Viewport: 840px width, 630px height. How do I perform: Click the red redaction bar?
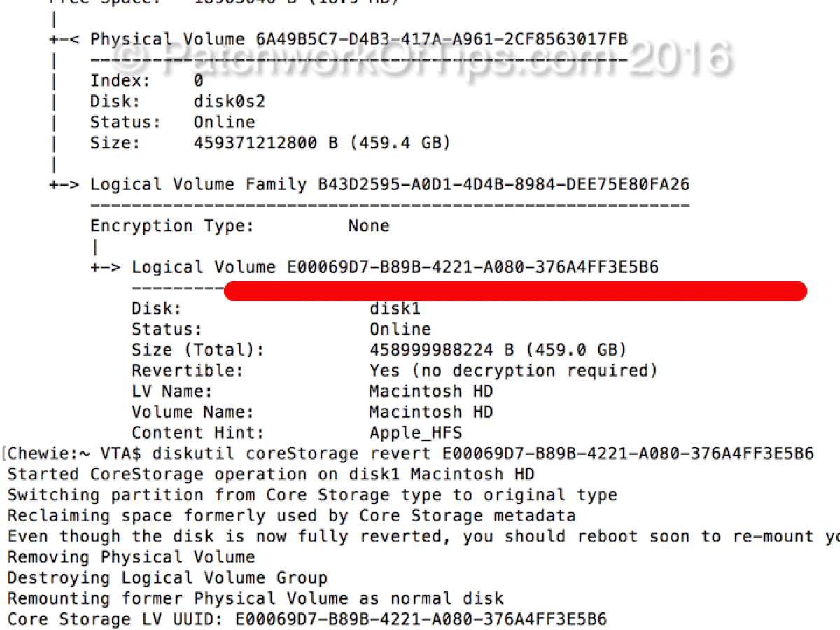(515, 291)
